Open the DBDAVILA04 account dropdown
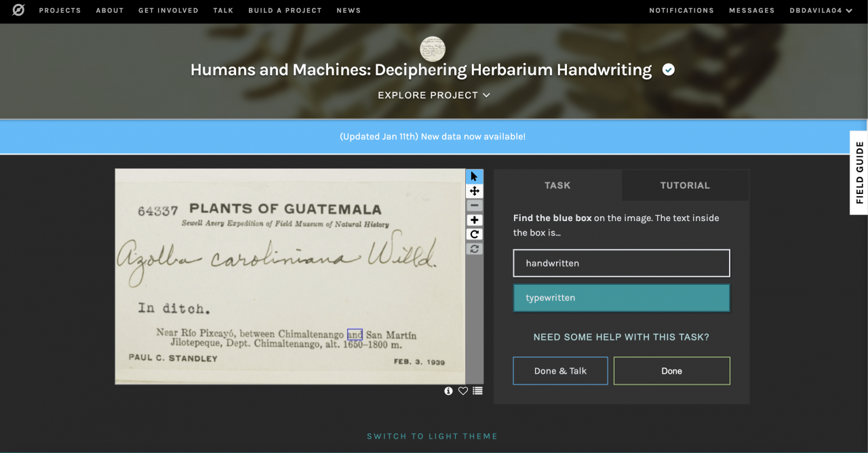 (x=821, y=10)
